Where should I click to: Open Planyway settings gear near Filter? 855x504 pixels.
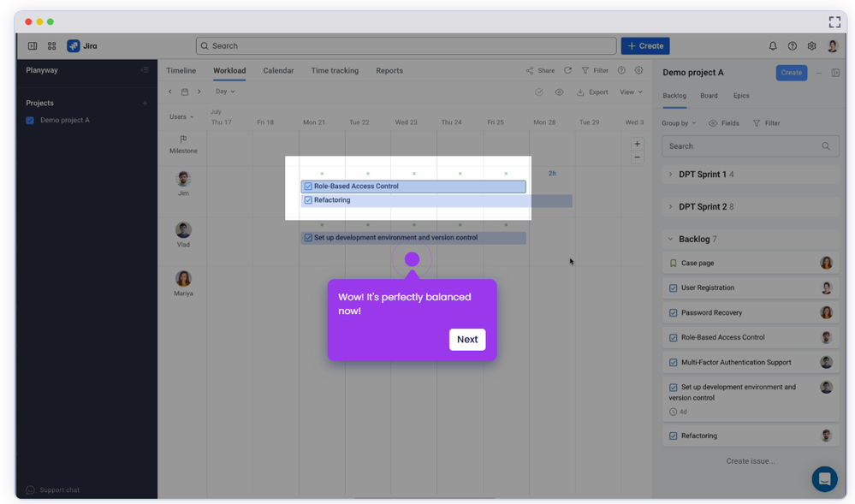point(638,70)
